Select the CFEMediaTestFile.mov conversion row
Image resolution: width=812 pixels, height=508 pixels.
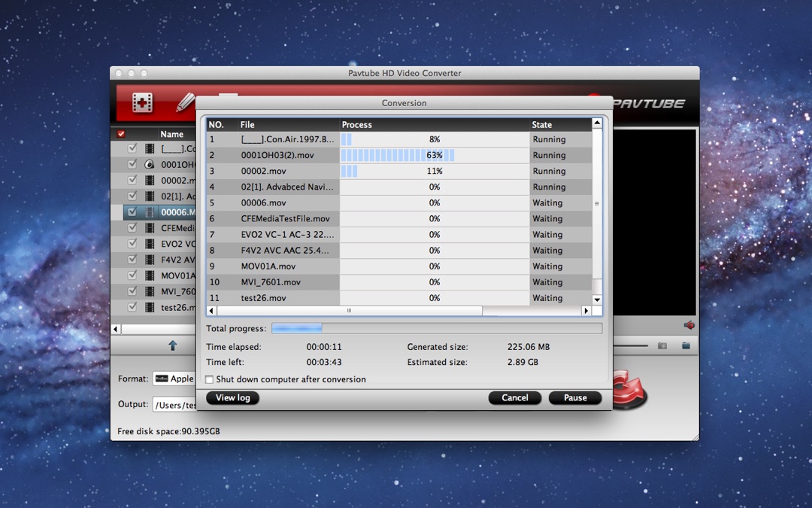click(398, 218)
